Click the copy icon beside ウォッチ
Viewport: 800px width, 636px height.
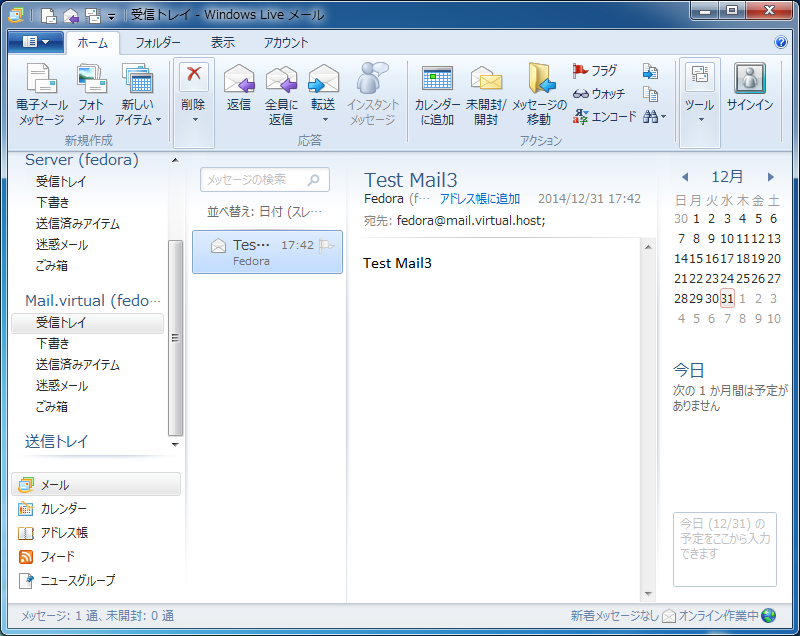651,94
